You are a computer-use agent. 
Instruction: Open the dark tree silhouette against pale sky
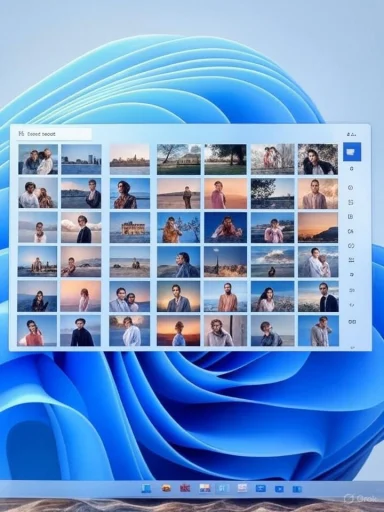pyautogui.click(x=273, y=193)
